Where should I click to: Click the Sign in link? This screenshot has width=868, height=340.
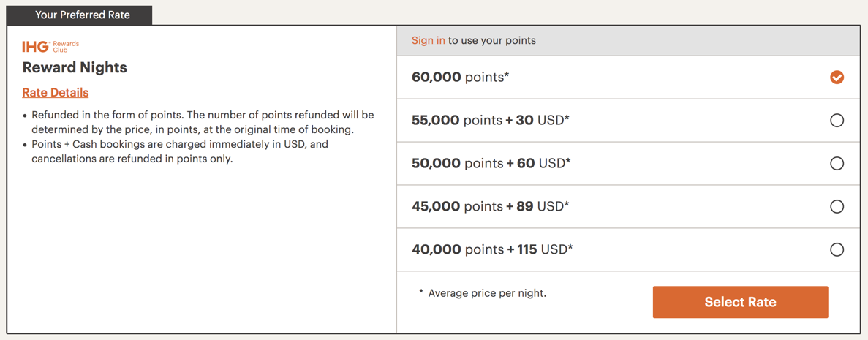(x=428, y=40)
